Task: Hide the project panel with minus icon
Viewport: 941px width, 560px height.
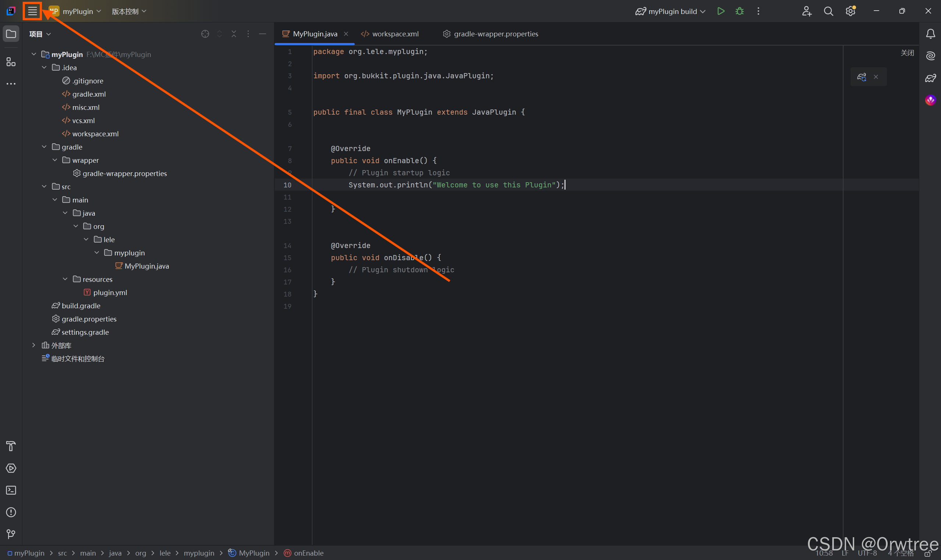Action: (263, 34)
